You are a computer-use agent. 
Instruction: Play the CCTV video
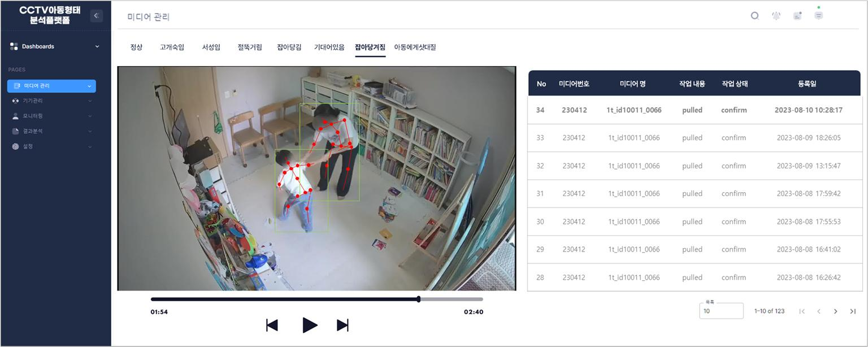coord(310,325)
